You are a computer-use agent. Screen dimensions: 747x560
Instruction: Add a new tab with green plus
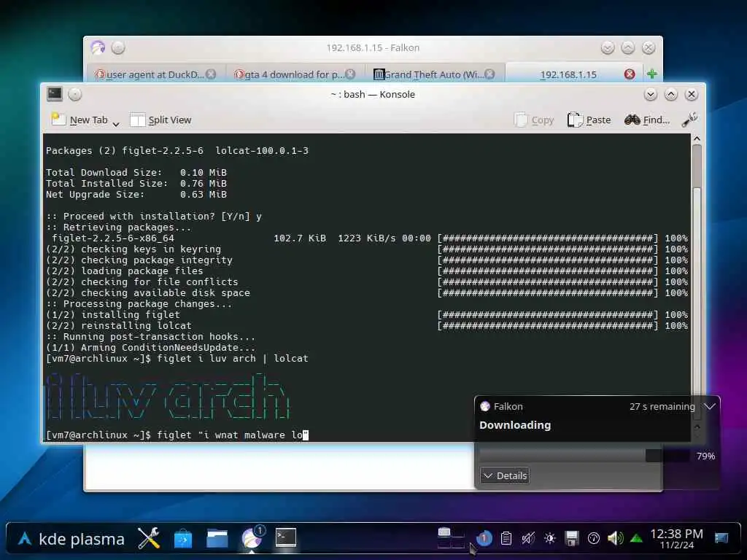coord(652,74)
